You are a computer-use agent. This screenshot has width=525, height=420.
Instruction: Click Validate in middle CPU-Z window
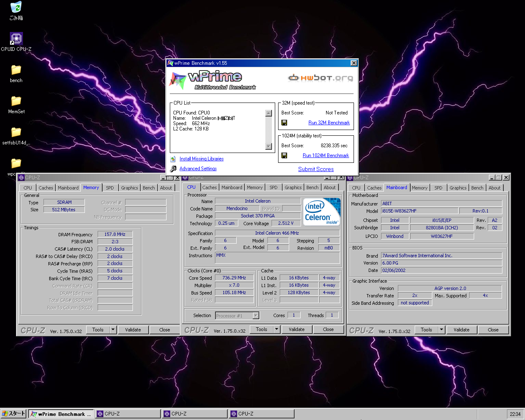coord(297,329)
